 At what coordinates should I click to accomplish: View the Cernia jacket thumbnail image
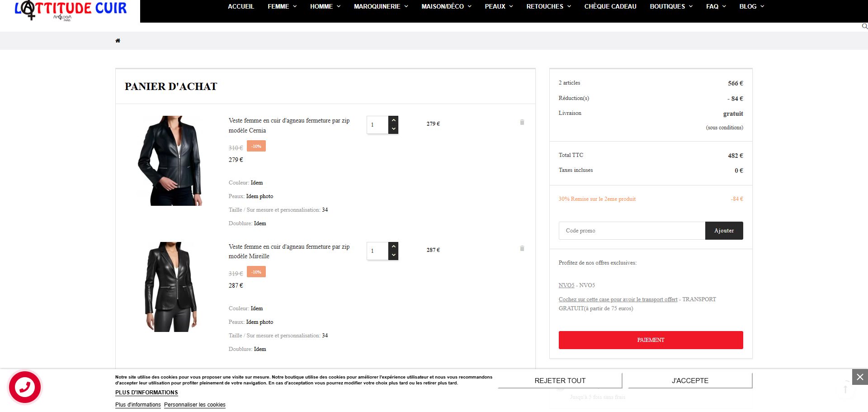[170, 161]
